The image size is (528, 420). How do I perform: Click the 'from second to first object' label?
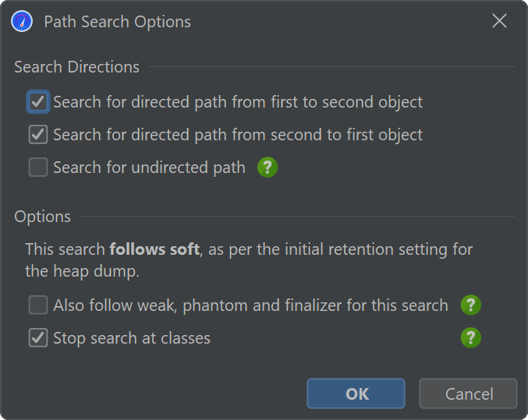coord(328,135)
